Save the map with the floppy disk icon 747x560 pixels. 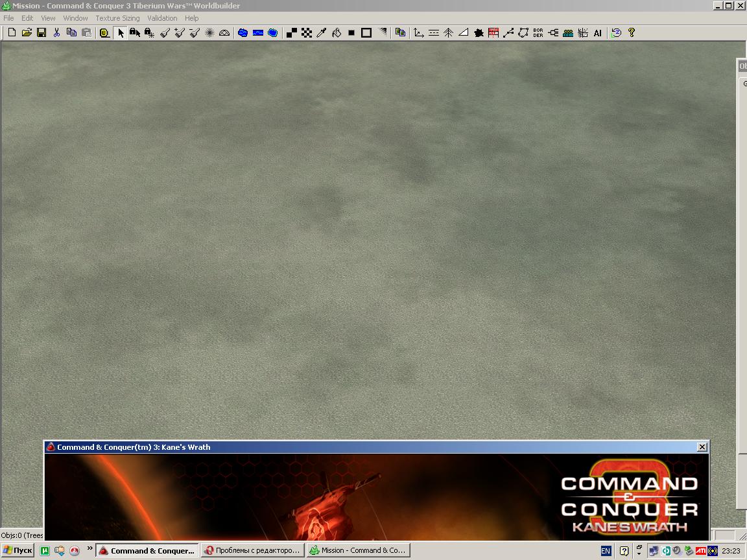pyautogui.click(x=41, y=32)
